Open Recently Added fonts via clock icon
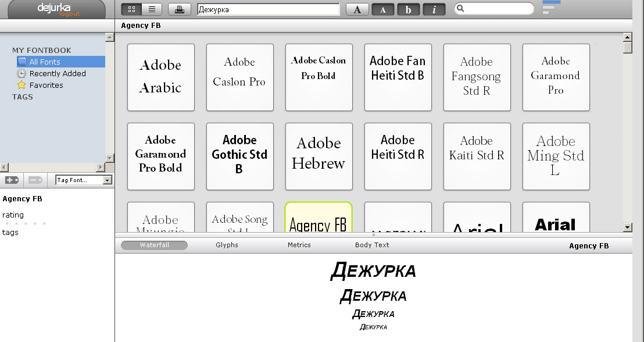This screenshot has width=644, height=342. (x=22, y=73)
